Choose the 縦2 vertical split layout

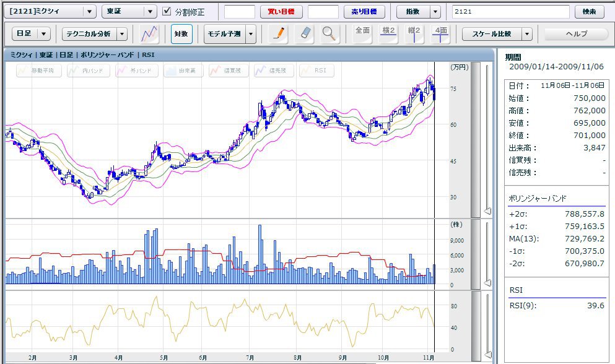[x=414, y=34]
